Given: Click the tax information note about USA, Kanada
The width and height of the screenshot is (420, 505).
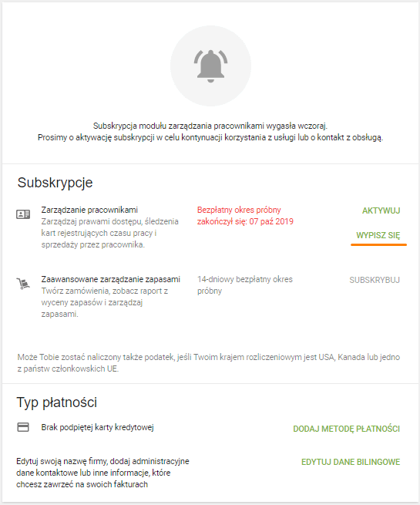Looking at the screenshot, I should pyautogui.click(x=209, y=363).
